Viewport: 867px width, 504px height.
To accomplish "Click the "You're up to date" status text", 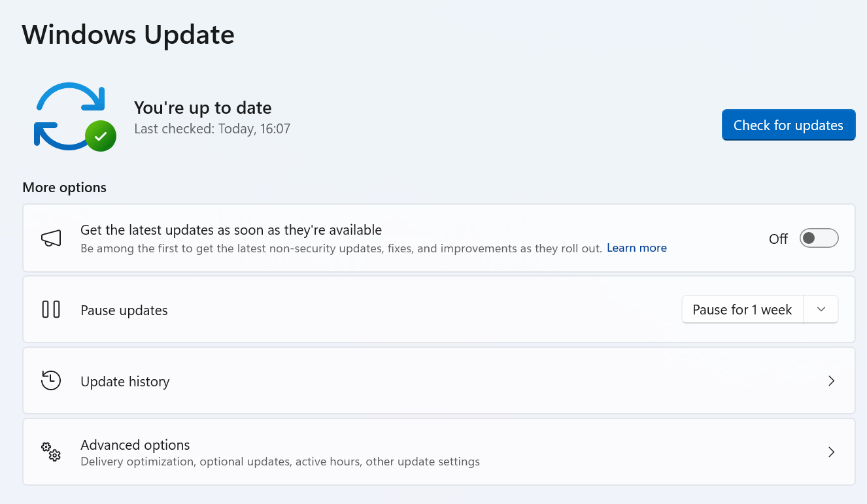I will (x=203, y=108).
